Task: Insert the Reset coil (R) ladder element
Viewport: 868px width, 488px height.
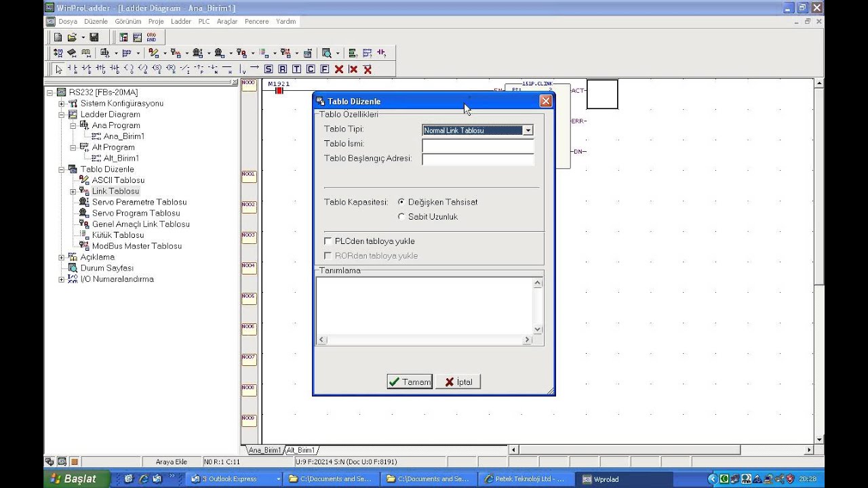Action: coord(171,69)
